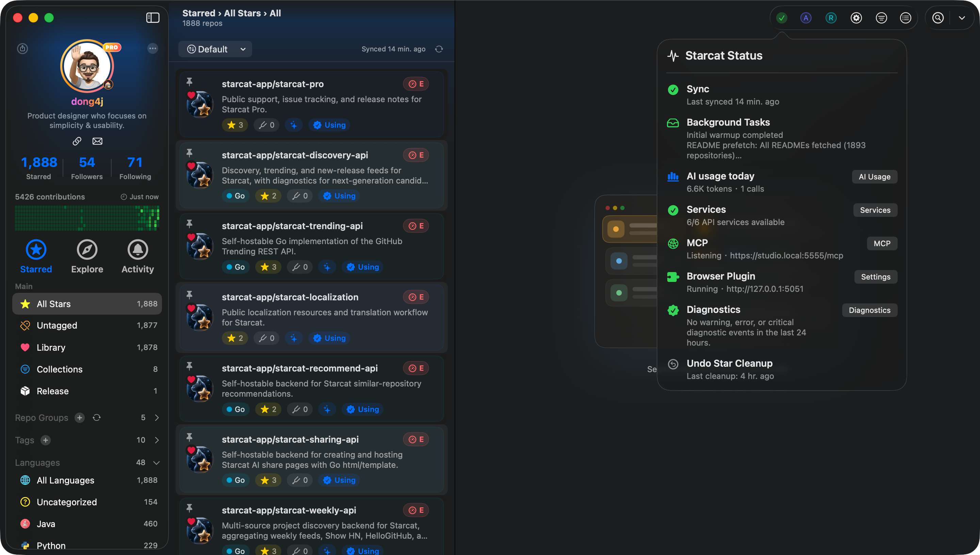Select Collections in sidebar
Image resolution: width=980 pixels, height=555 pixels.
click(x=87, y=369)
